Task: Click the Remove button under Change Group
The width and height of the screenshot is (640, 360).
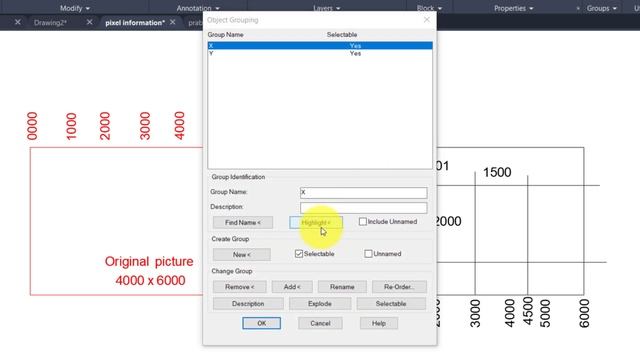Action: point(240,287)
